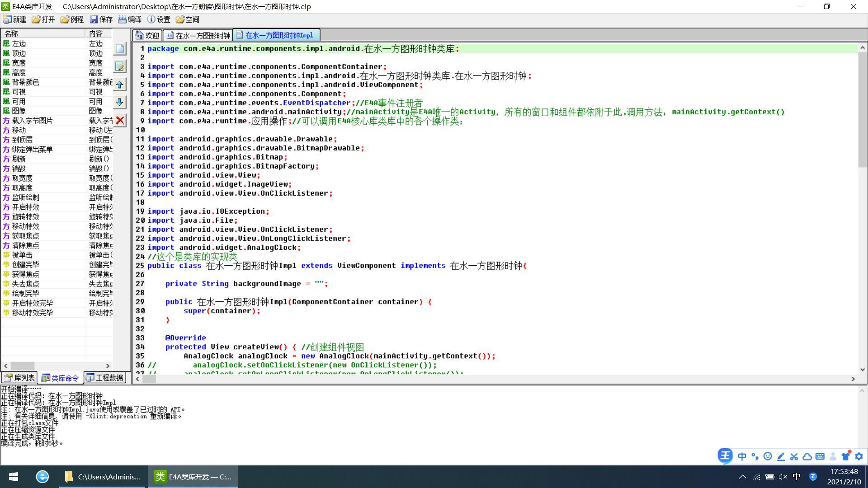Select the 刷新 method row
Image resolution: width=868 pixels, height=488 pixels.
(57, 159)
